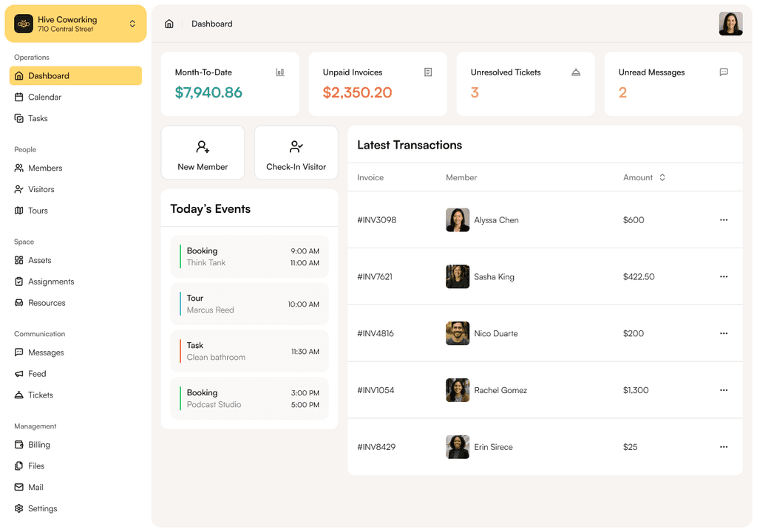Open the Hive Coworking workspace switcher
The width and height of the screenshot is (757, 532).
pyautogui.click(x=75, y=24)
